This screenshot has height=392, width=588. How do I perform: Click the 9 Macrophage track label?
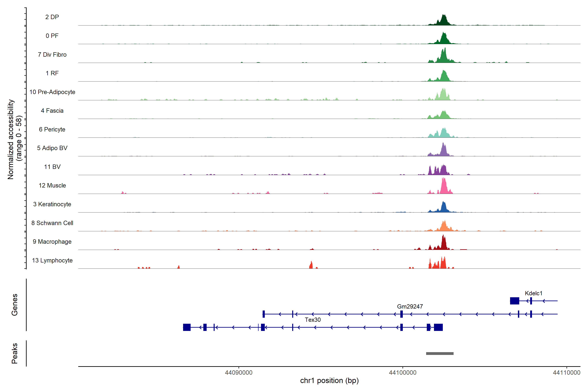52,242
